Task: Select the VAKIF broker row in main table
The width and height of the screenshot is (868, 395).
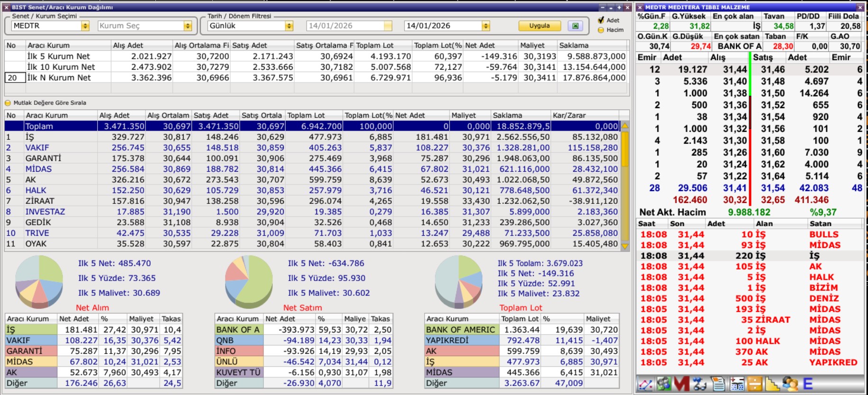Action: click(37, 148)
